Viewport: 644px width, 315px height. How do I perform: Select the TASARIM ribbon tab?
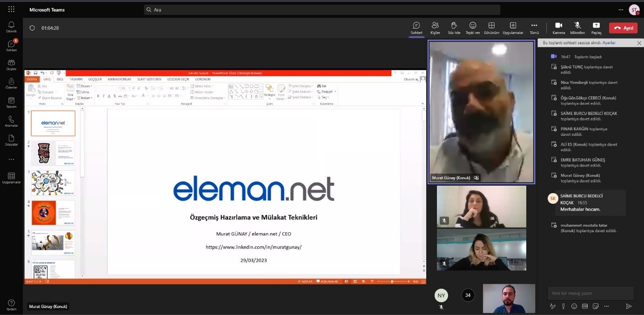click(76, 80)
